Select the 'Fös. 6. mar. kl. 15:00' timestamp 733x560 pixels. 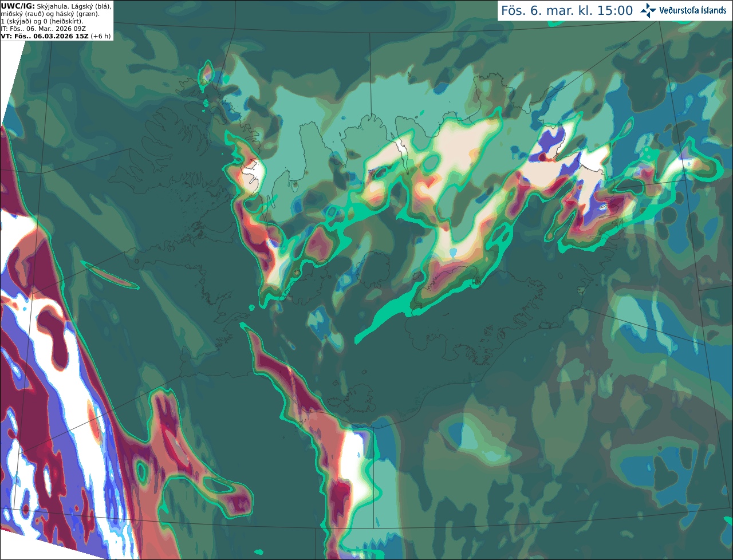(567, 11)
